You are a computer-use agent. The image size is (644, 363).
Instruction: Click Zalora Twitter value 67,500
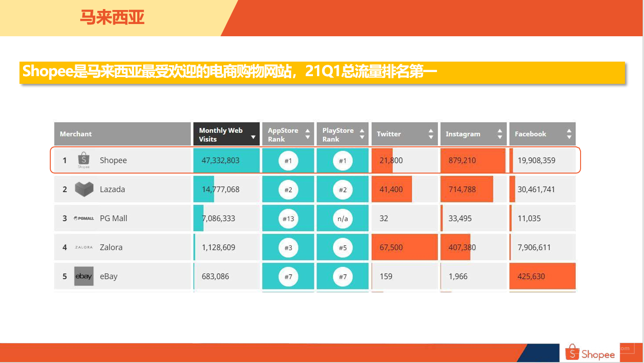pos(391,247)
